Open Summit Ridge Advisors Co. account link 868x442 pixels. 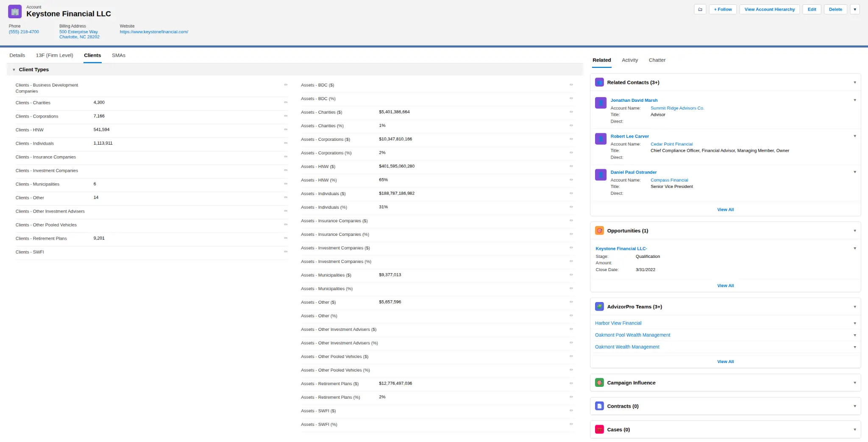677,108
